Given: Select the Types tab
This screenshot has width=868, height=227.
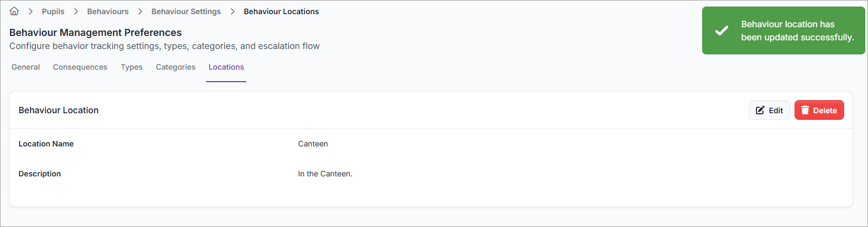Looking at the screenshot, I should pyautogui.click(x=132, y=67).
